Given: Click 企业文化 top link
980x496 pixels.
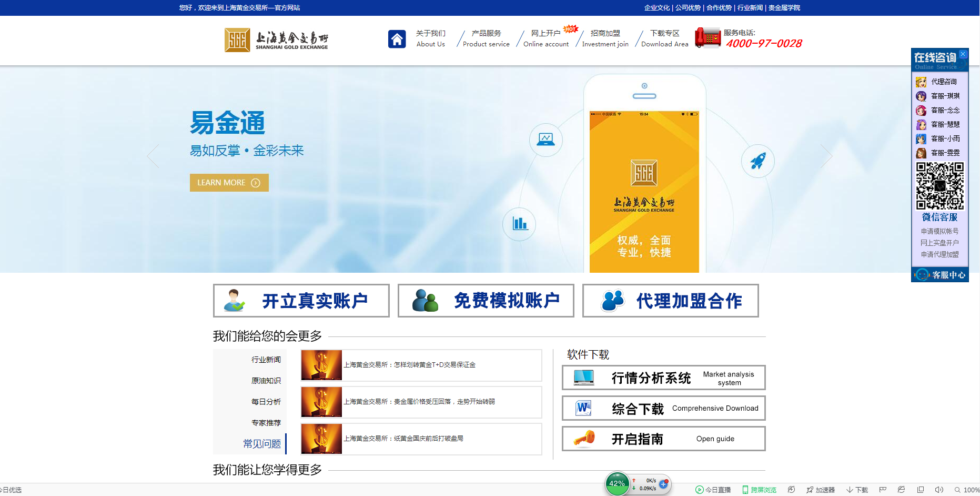Looking at the screenshot, I should [657, 8].
